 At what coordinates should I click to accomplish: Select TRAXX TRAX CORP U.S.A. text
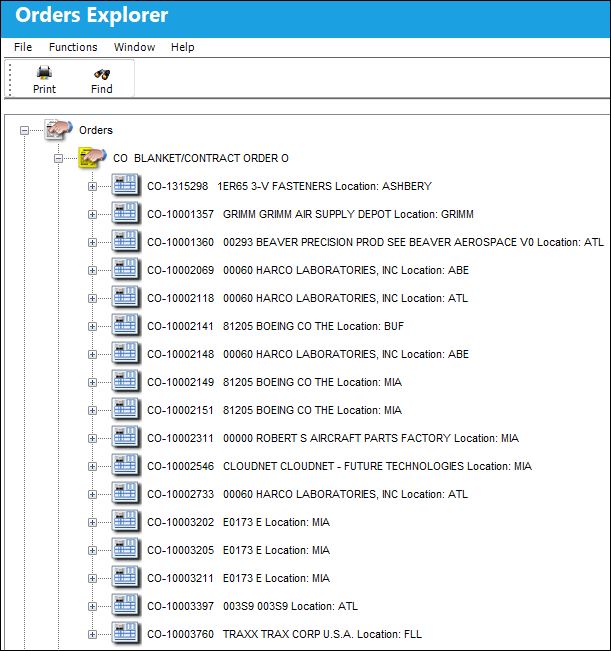pos(288,634)
